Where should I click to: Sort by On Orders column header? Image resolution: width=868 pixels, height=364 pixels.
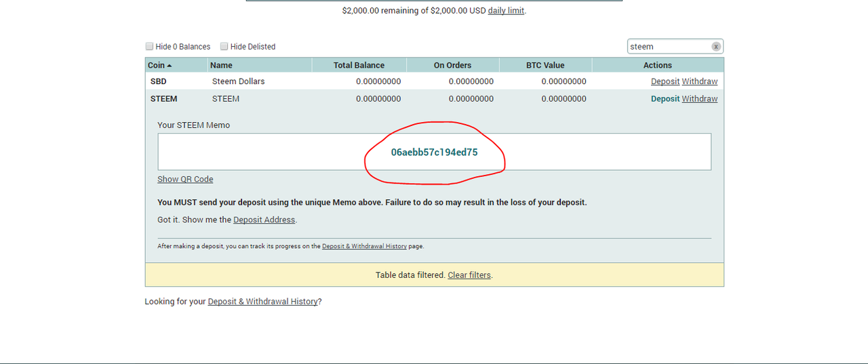(452, 65)
